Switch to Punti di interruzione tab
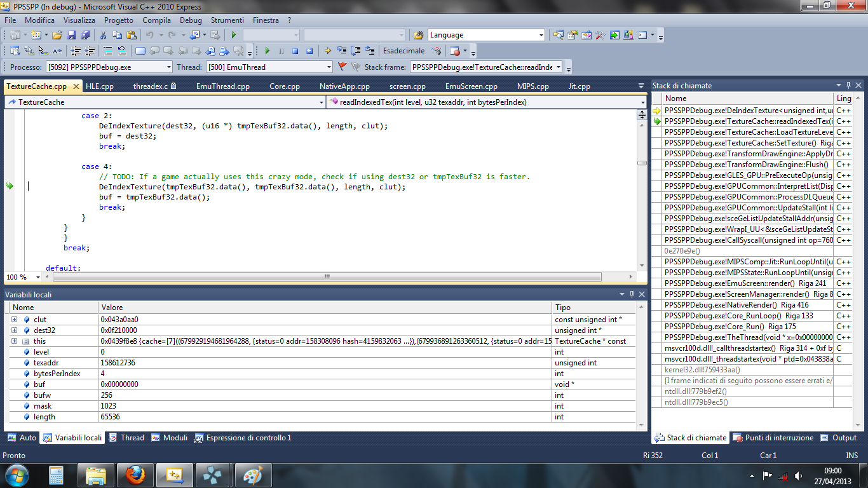The image size is (868, 488). (x=773, y=438)
